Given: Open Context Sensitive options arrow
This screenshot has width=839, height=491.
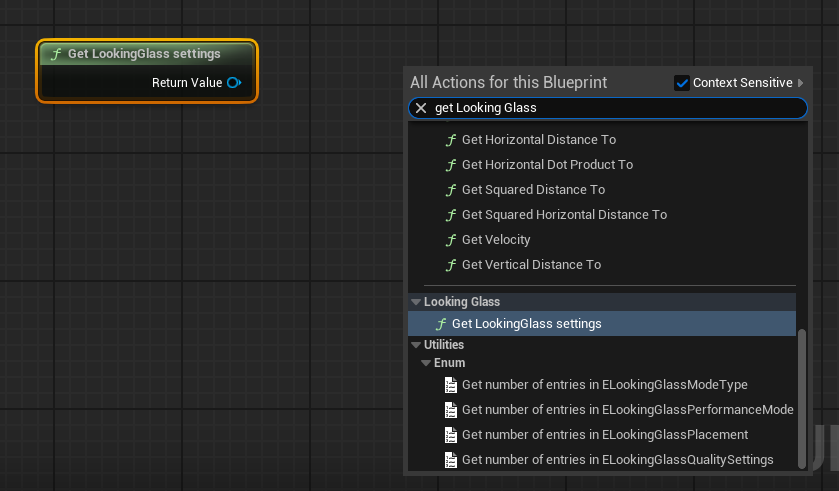Looking at the screenshot, I should pos(800,83).
